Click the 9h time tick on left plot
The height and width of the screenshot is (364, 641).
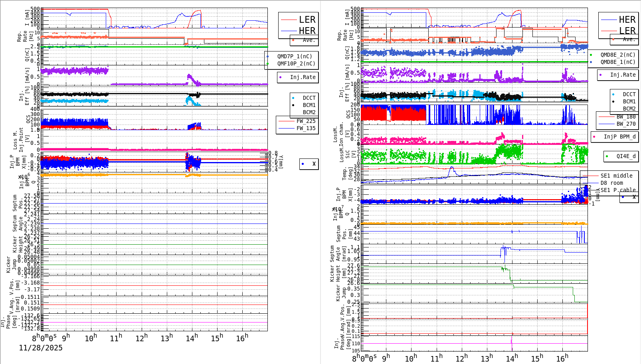66,337
